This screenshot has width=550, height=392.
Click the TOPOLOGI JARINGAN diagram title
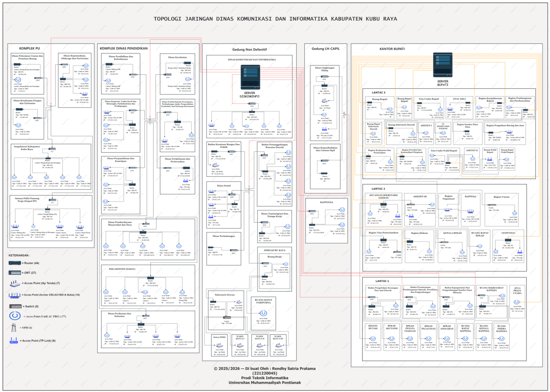pos(275,19)
